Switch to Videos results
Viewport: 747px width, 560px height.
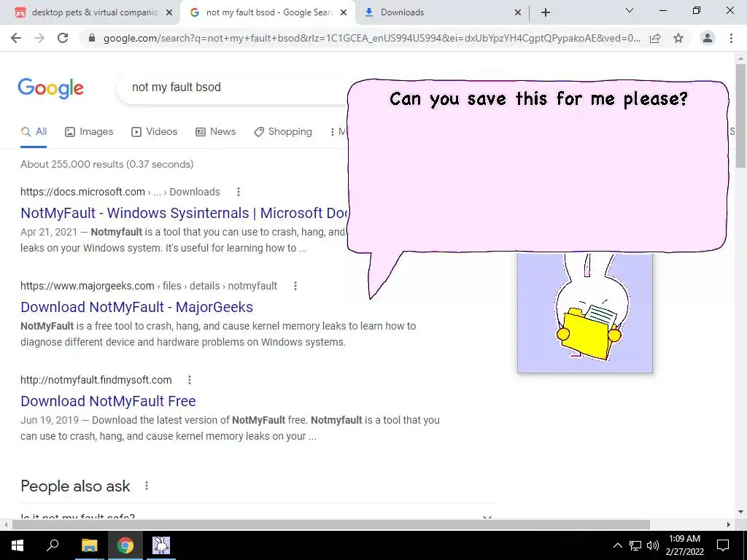pos(155,132)
